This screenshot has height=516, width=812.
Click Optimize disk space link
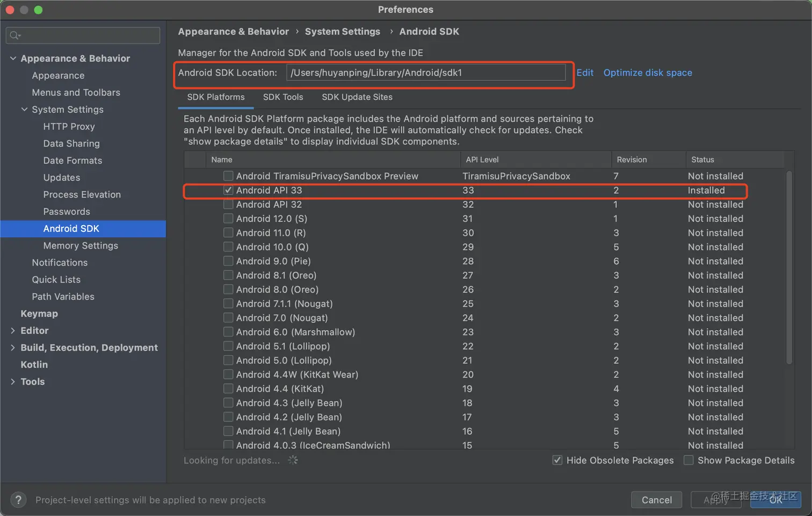click(x=647, y=72)
